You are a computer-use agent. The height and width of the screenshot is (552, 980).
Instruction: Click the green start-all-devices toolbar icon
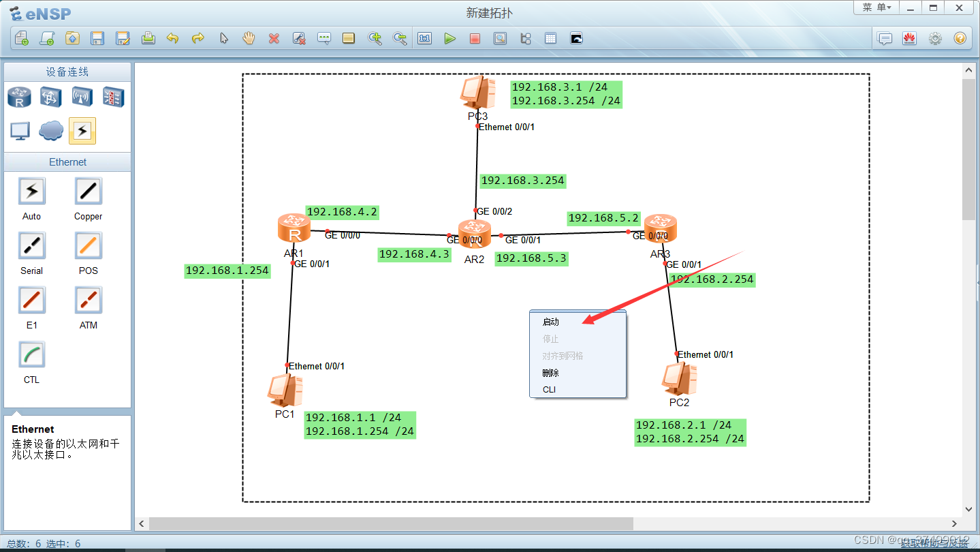pyautogui.click(x=450, y=38)
